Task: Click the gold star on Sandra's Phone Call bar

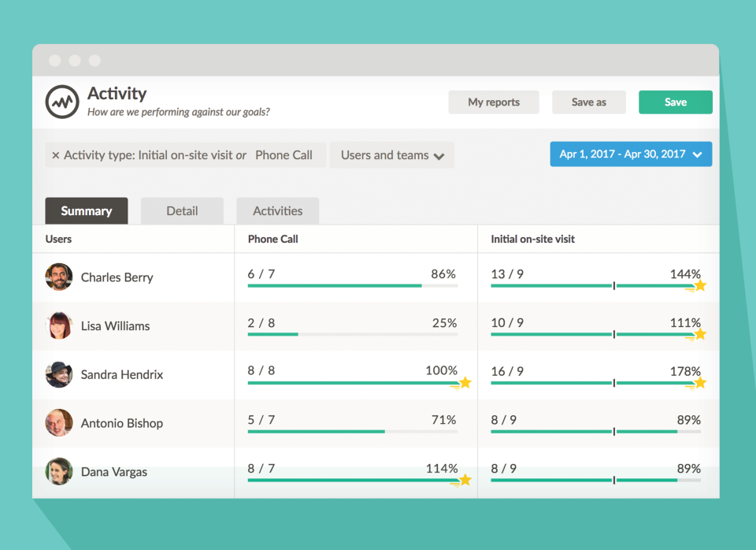Action: 465,383
